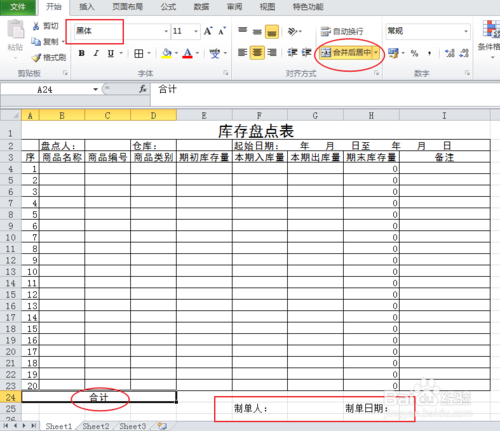Select row header 10
Image resolution: width=500 pixels, height=431 pixels.
click(11, 237)
